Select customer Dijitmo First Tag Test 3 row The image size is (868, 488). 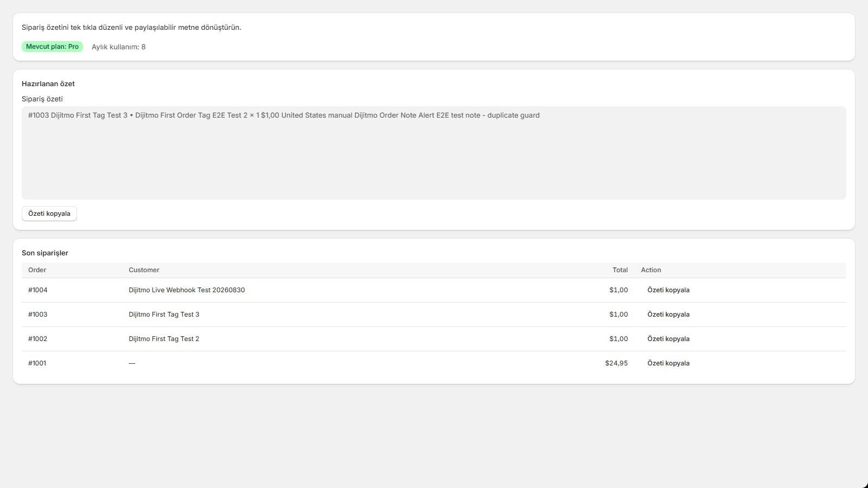(x=164, y=314)
